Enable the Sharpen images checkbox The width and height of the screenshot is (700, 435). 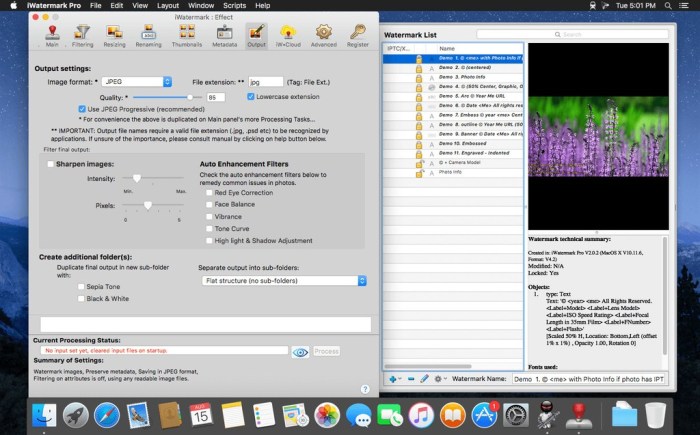click(51, 162)
